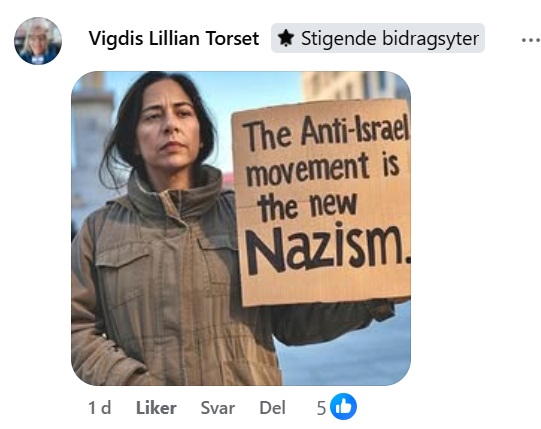Open the 1 d timestamp link
The height and width of the screenshot is (429, 541).
[99, 408]
